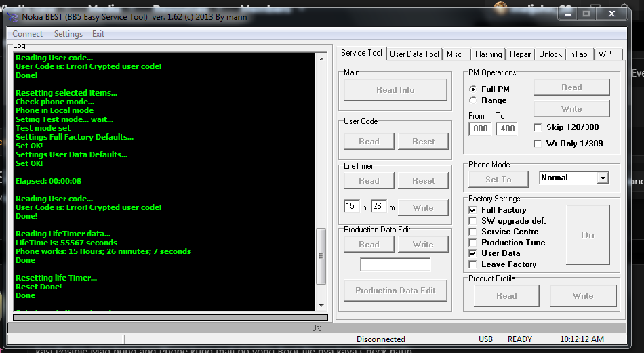This screenshot has width=644, height=353.
Task: Click the PM From field showing 000
Action: 480,129
